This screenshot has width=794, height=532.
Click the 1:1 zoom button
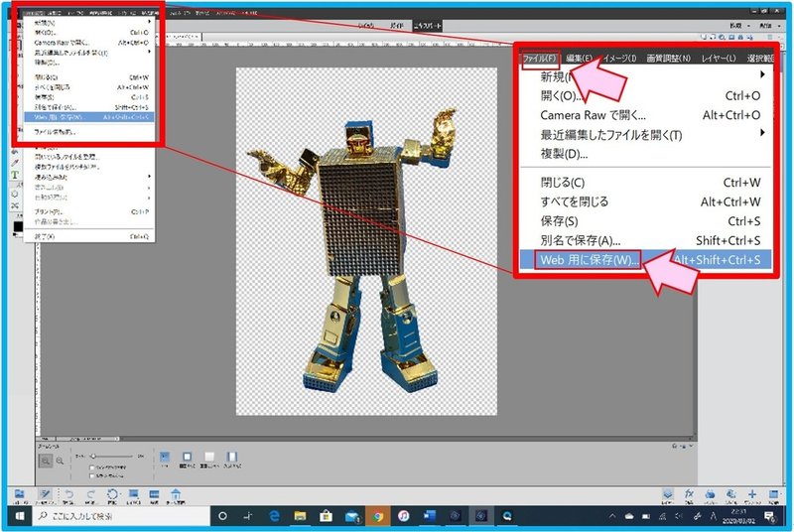coord(165,460)
